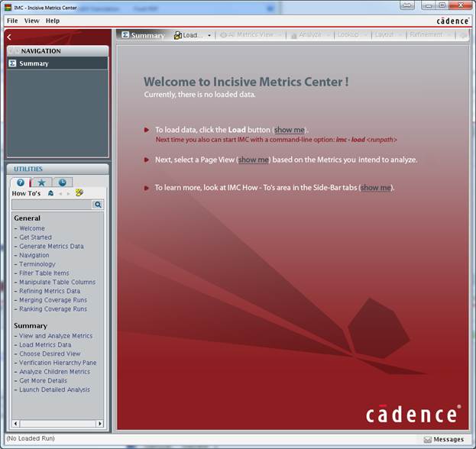The height and width of the screenshot is (449, 476).
Task: Open the Welcome how-to link
Action: tap(32, 228)
